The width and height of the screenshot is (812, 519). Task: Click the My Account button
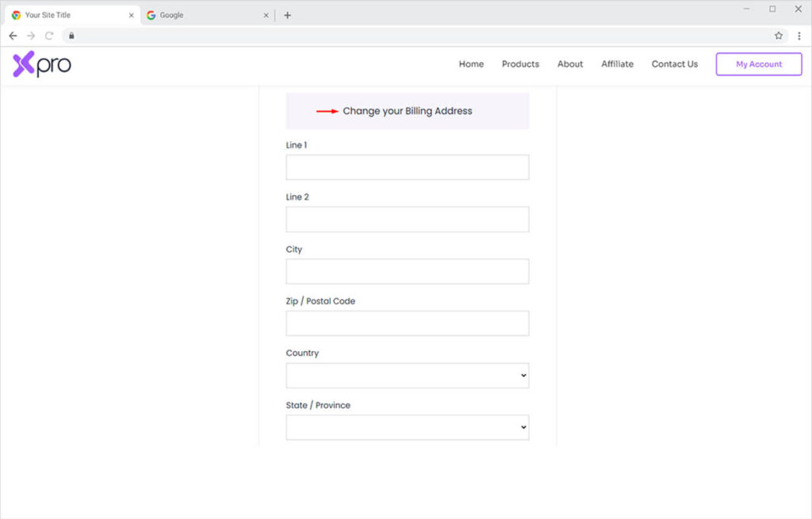pyautogui.click(x=759, y=64)
